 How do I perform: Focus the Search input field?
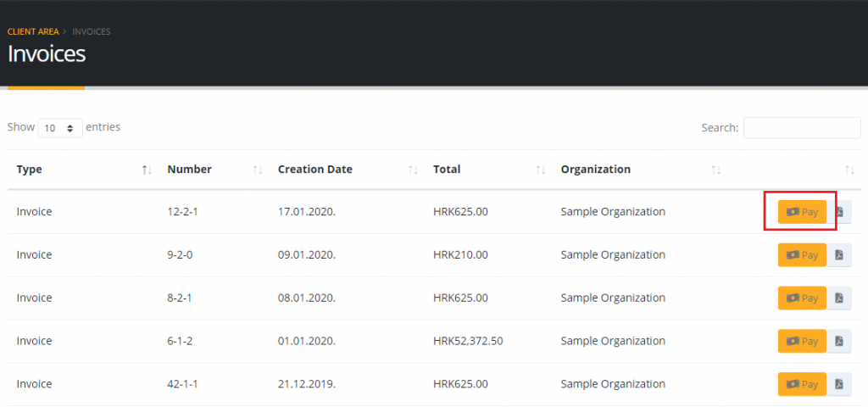(801, 128)
